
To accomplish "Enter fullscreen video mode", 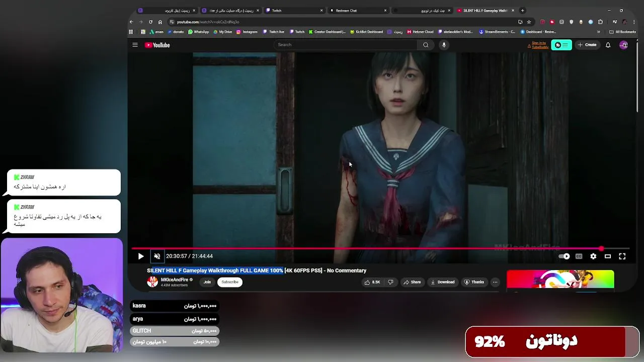I will pos(622,256).
